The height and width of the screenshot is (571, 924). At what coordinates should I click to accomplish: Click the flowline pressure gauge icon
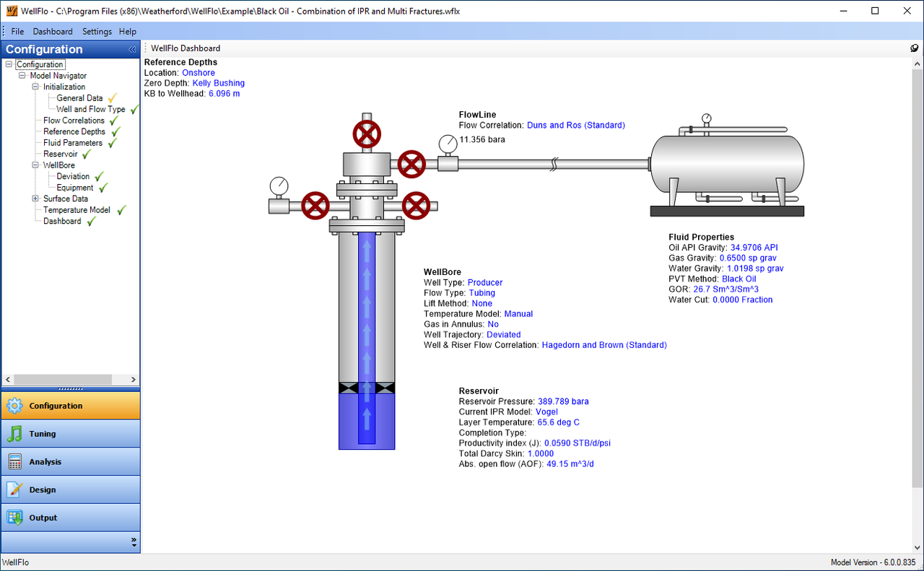[448, 145]
